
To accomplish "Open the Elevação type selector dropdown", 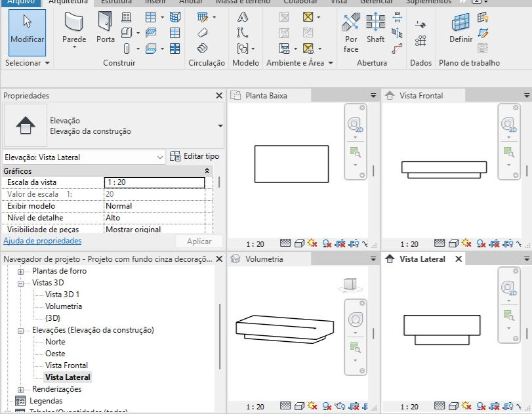I will (x=220, y=126).
